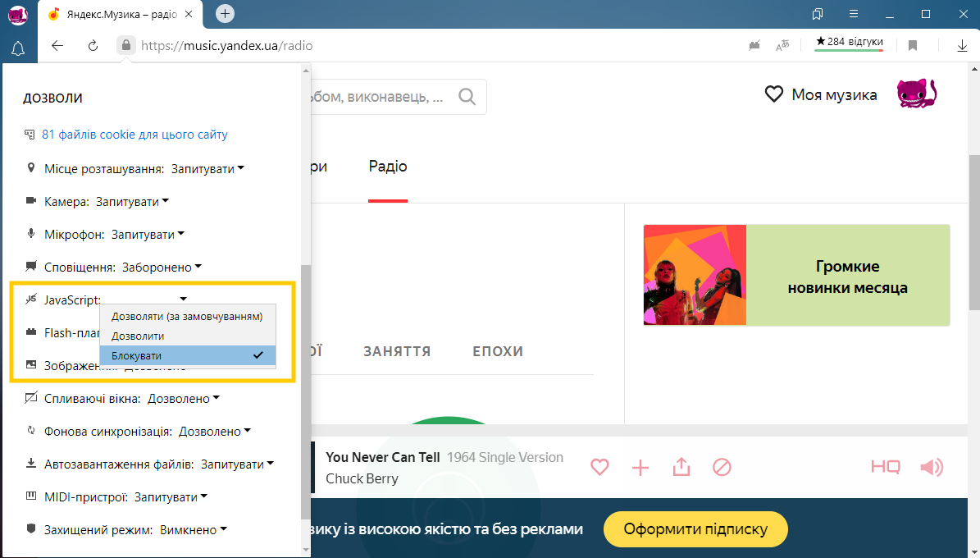The width and height of the screenshot is (980, 558).
Task: Open the browser downloads arrow
Action: (962, 46)
